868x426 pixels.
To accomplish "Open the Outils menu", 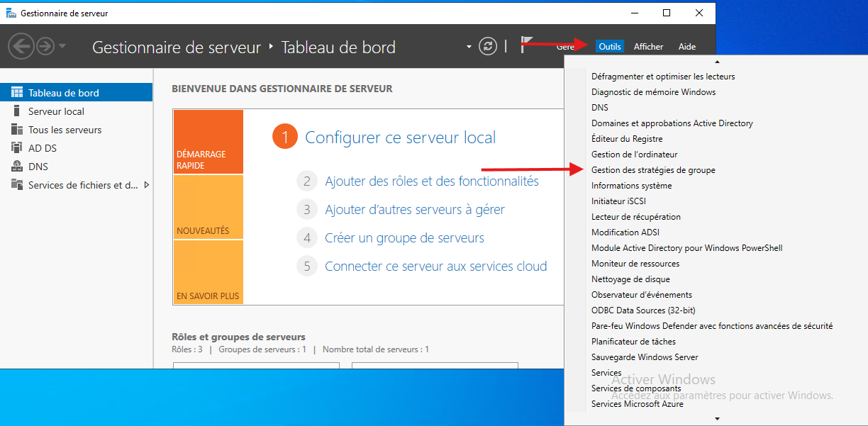I will click(x=610, y=47).
